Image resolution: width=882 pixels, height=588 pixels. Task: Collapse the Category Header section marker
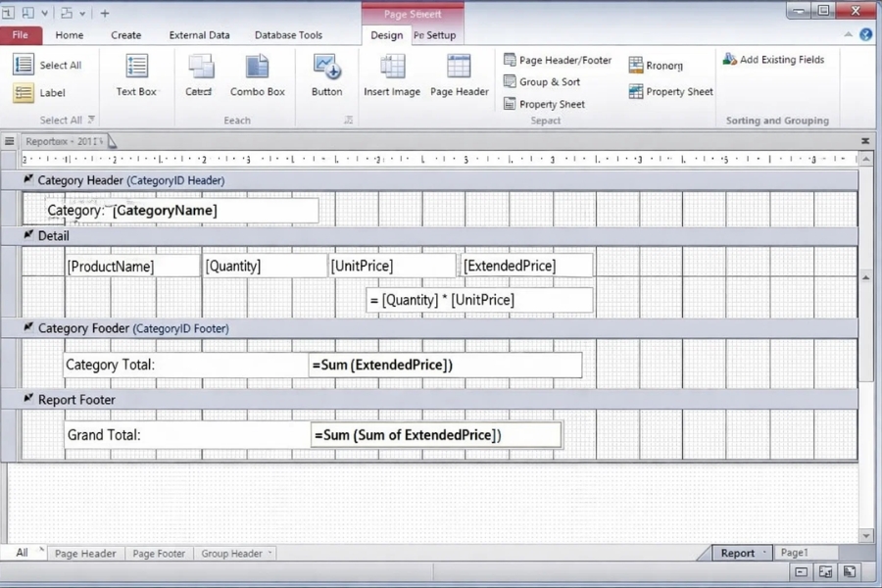point(28,180)
